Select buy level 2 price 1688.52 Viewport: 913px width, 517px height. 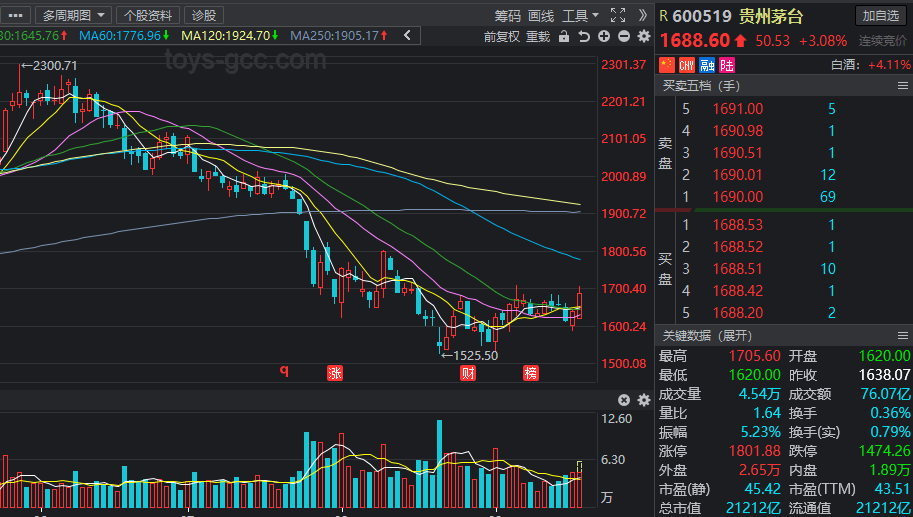click(738, 247)
